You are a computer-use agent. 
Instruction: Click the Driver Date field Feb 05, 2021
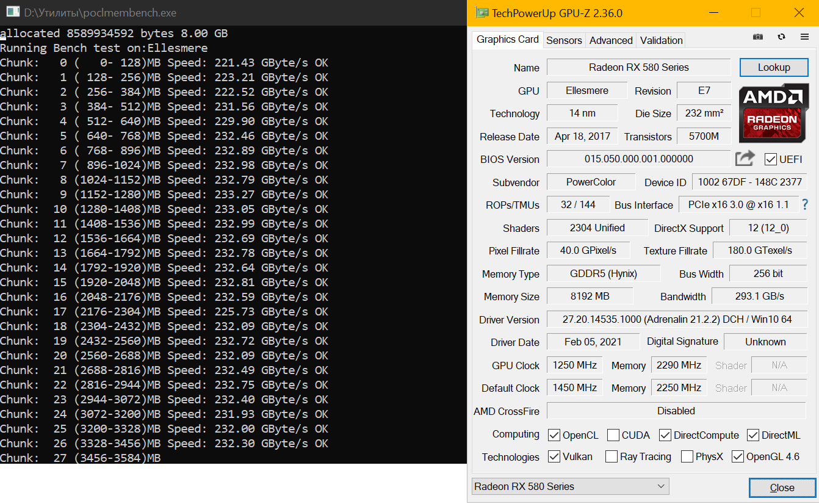[593, 342]
